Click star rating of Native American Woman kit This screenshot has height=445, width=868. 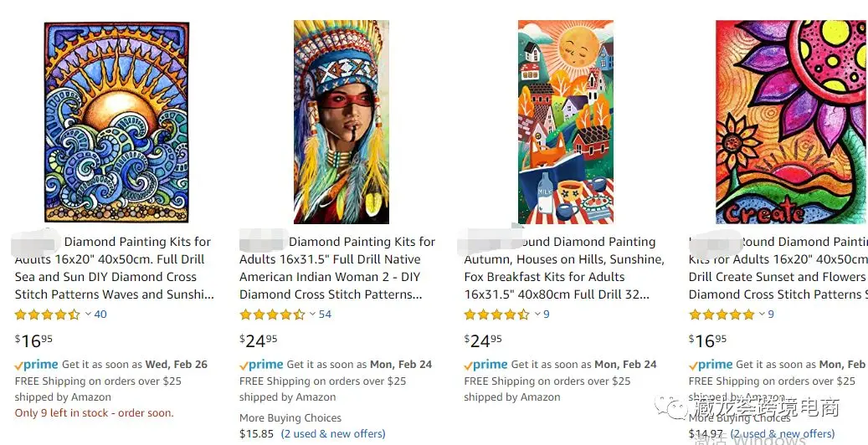271,315
